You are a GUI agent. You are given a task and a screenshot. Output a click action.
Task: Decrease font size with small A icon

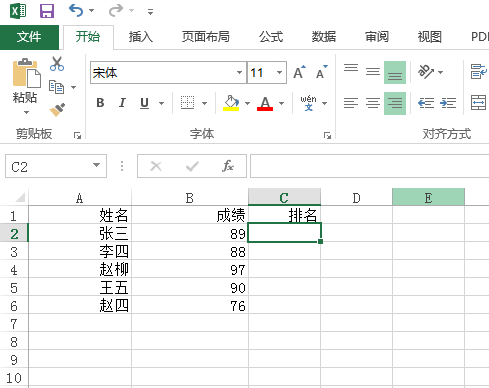[x=322, y=72]
